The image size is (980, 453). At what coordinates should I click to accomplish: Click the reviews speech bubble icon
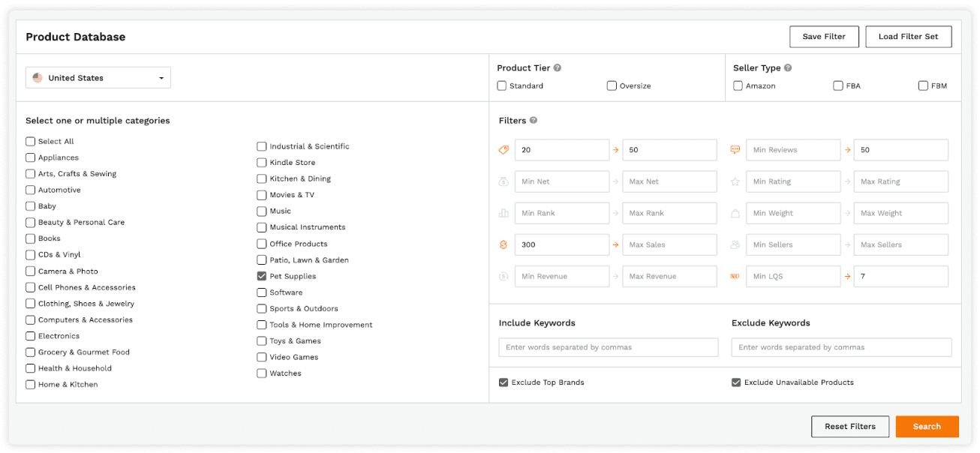click(x=735, y=150)
